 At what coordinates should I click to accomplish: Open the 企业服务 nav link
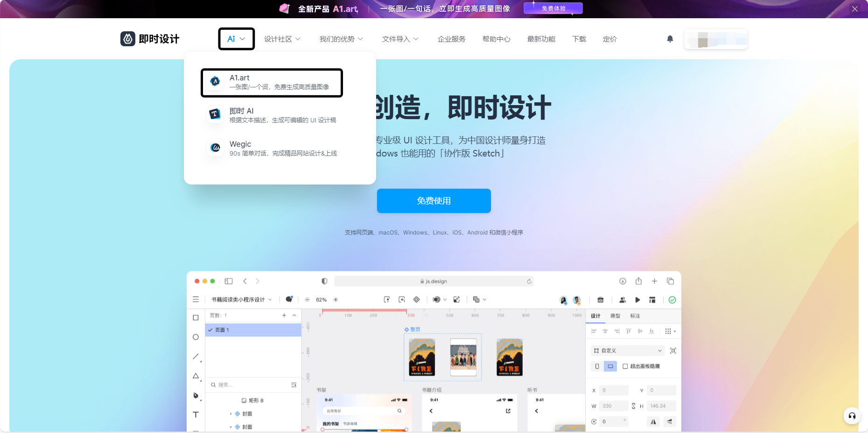(451, 39)
